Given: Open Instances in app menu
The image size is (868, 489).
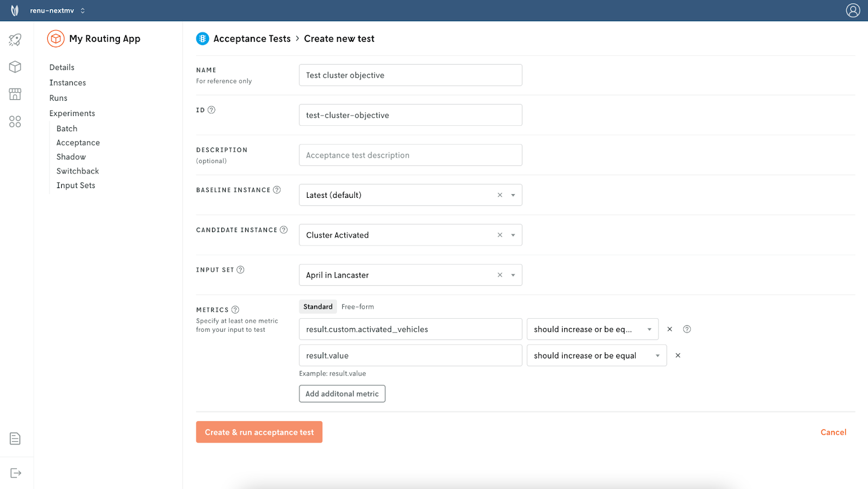Looking at the screenshot, I should pos(68,82).
